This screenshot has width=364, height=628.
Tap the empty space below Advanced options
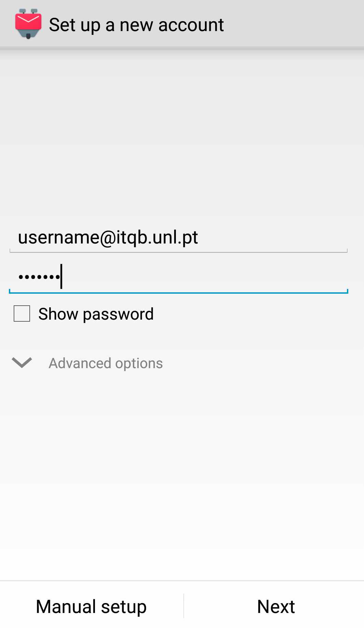coord(182,461)
